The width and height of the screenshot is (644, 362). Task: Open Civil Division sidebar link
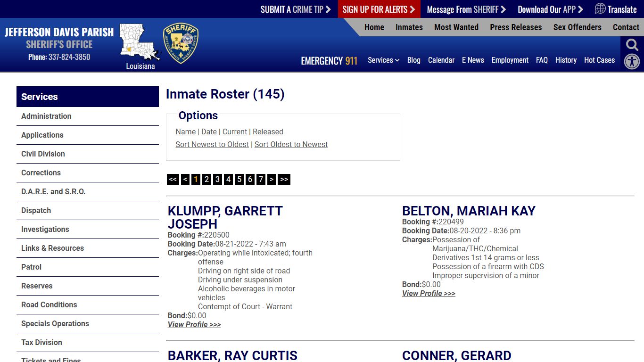[88, 154]
